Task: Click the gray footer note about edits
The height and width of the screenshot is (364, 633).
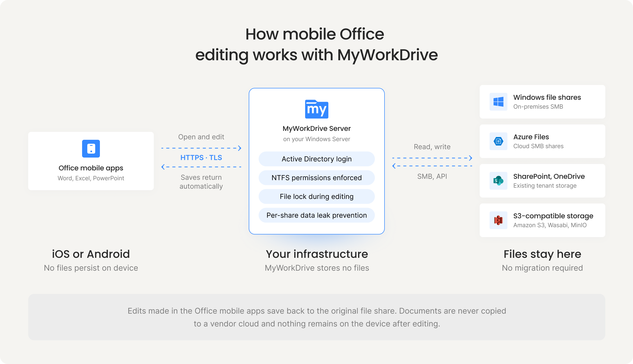Action: tap(317, 317)
